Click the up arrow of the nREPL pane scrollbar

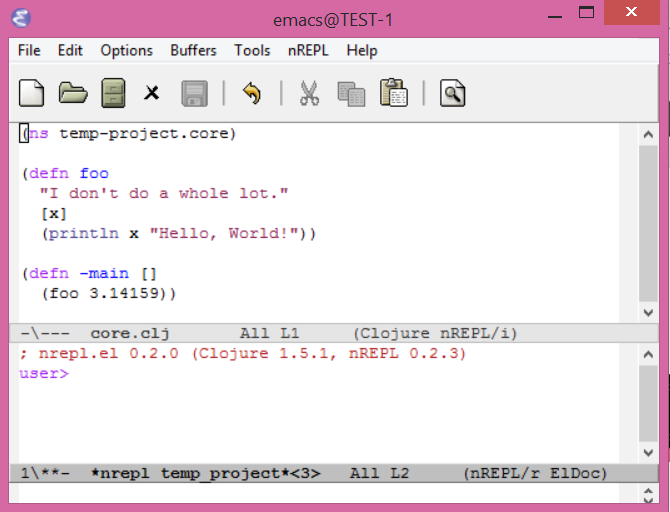click(648, 354)
